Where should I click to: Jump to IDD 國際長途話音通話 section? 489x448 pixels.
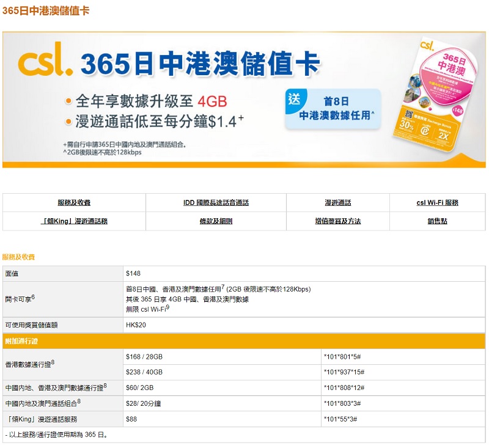click(x=216, y=203)
